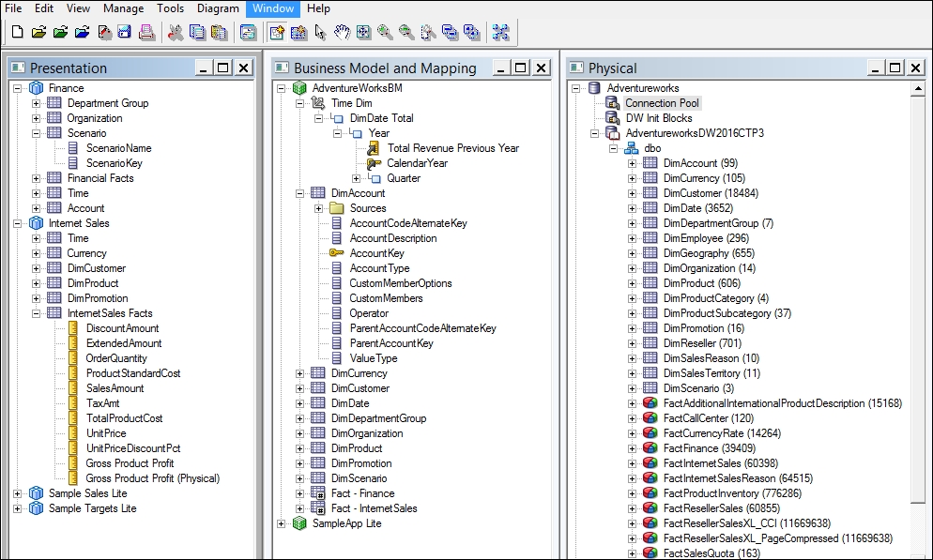
Task: Click the yellow Open Offline folder icon
Action: pos(38,32)
